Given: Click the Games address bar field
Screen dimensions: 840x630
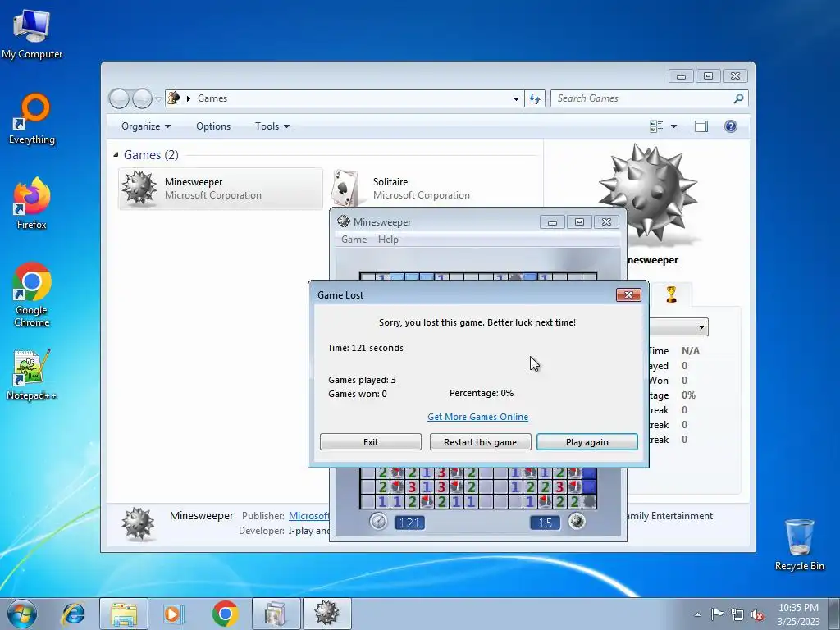Looking at the screenshot, I should tap(343, 98).
